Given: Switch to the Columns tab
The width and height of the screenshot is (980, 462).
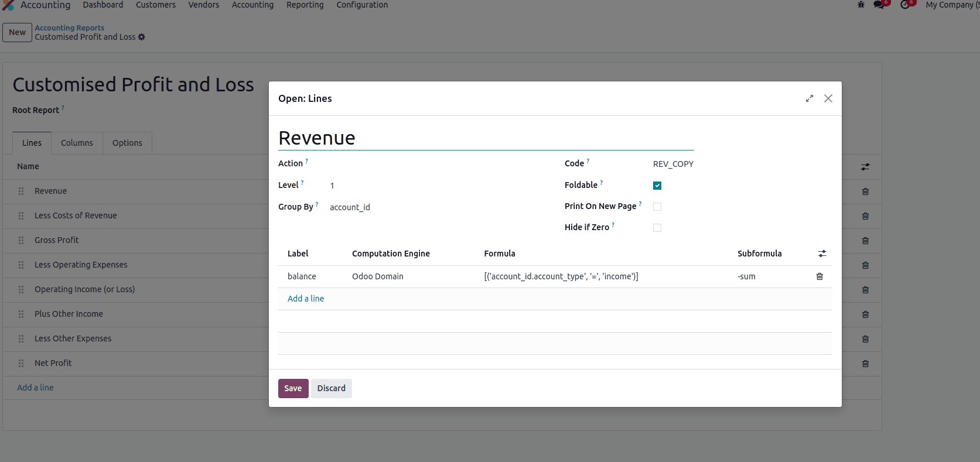Looking at the screenshot, I should coord(77,143).
